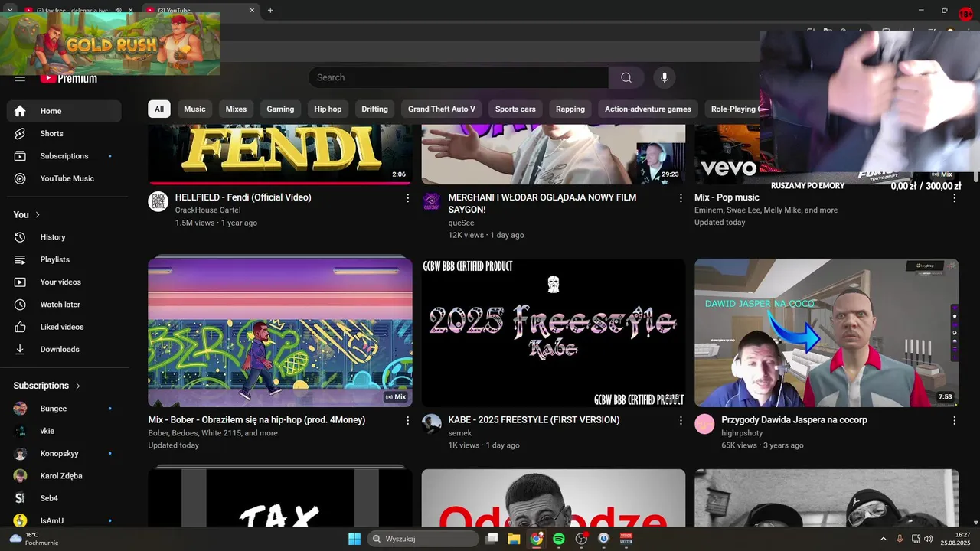Open Spotify from the taskbar
Image resolution: width=980 pixels, height=551 pixels.
tap(559, 539)
